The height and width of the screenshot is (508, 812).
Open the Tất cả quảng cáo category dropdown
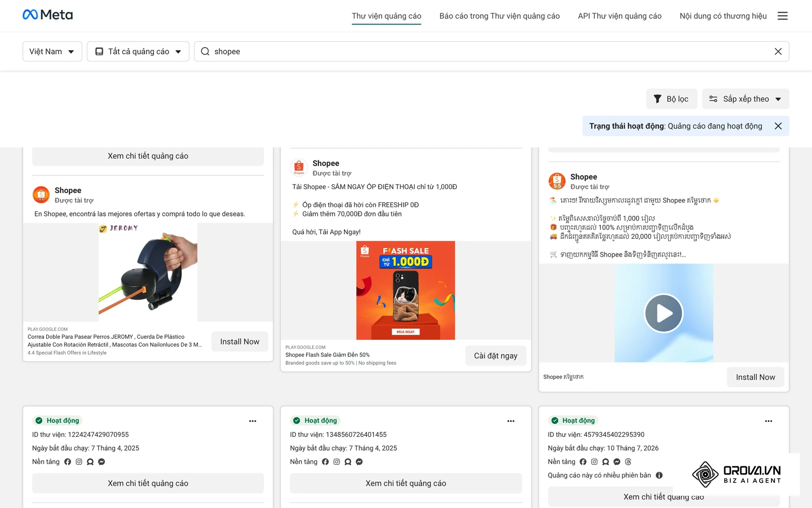(138, 51)
